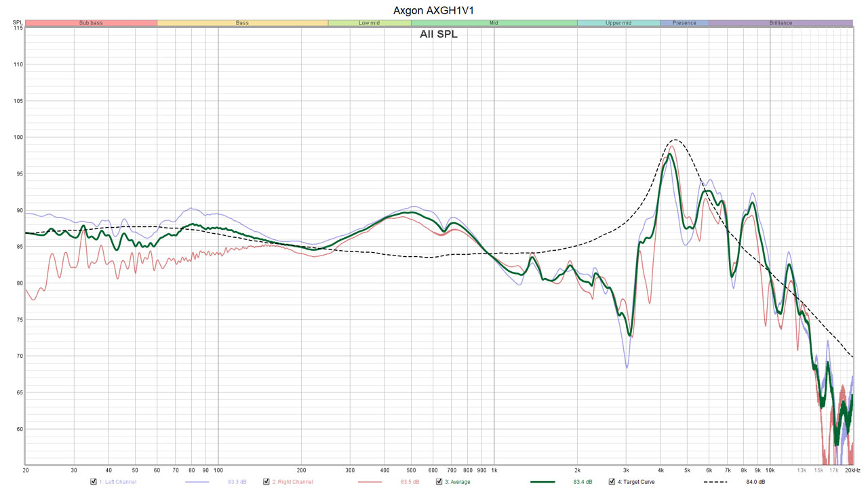The image size is (868, 488).
Task: Click the 'All SPL' graph heading
Action: [x=439, y=35]
